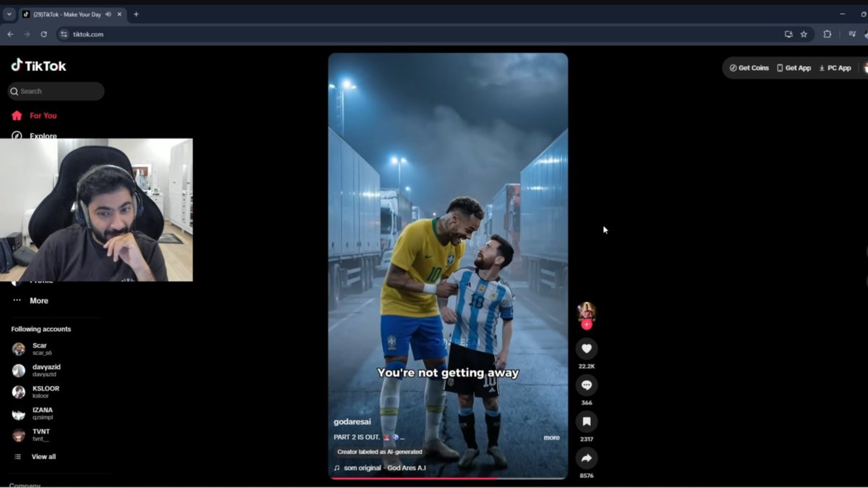868x488 pixels.
Task: Open the video comments
Action: 587,385
